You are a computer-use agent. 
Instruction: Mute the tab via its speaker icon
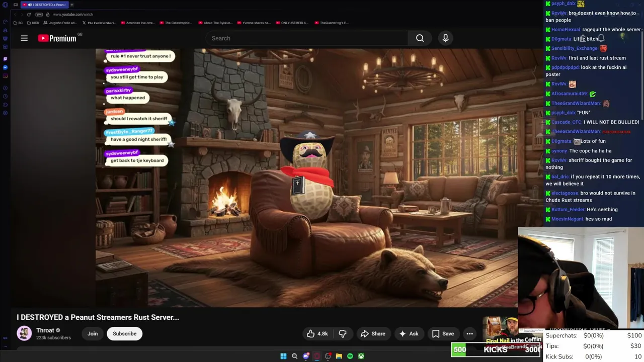29,5
